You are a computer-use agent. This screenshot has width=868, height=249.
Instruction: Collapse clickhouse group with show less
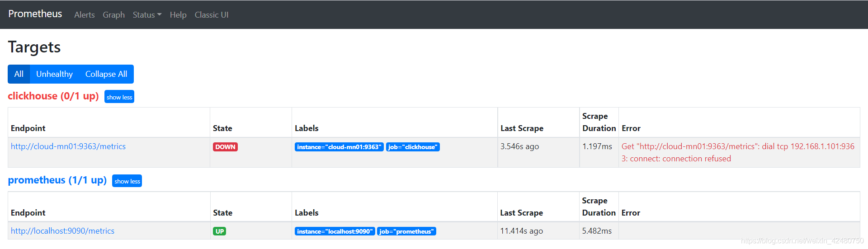[119, 97]
